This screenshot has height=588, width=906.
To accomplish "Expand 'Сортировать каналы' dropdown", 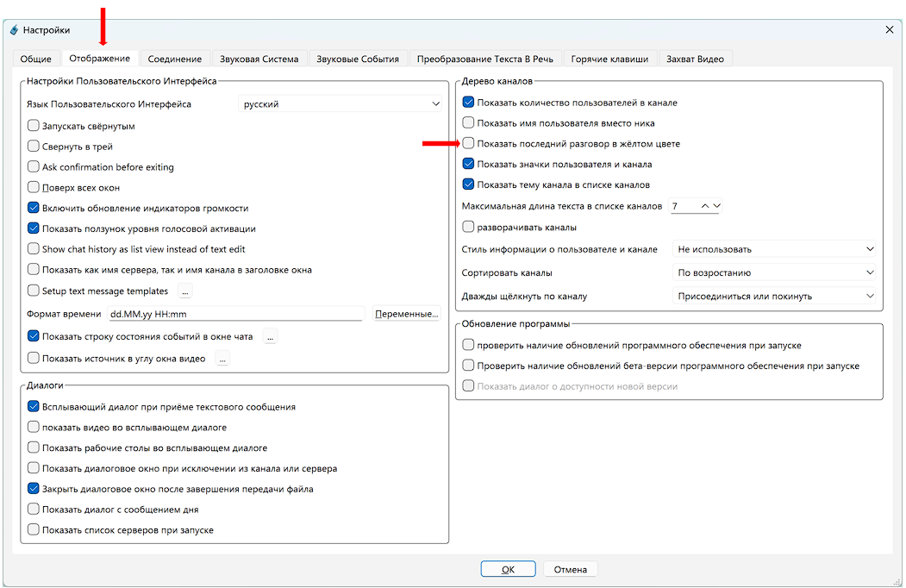I will click(x=773, y=273).
